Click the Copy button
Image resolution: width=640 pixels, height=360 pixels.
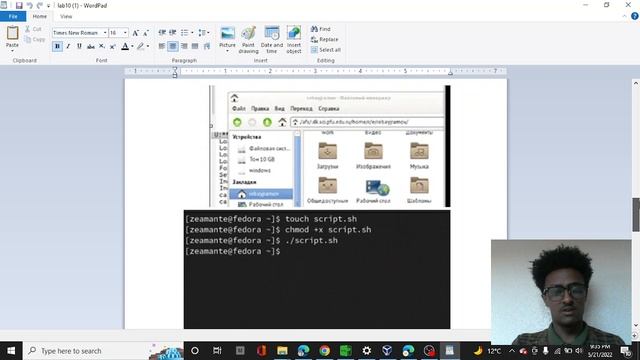(x=35, y=40)
